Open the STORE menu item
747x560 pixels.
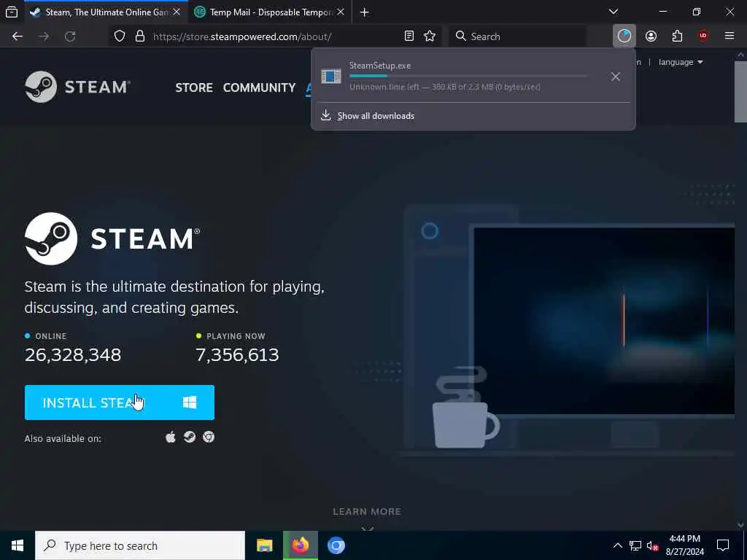pos(194,87)
